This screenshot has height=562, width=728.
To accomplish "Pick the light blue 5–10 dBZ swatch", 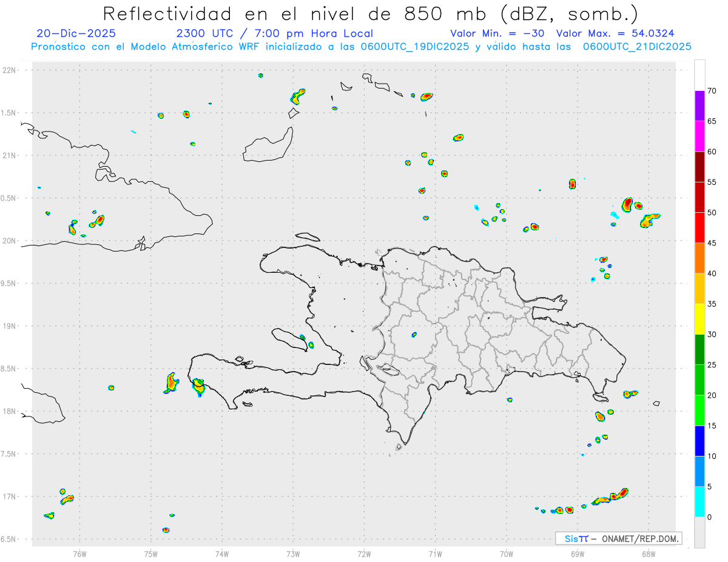I will [699, 471].
